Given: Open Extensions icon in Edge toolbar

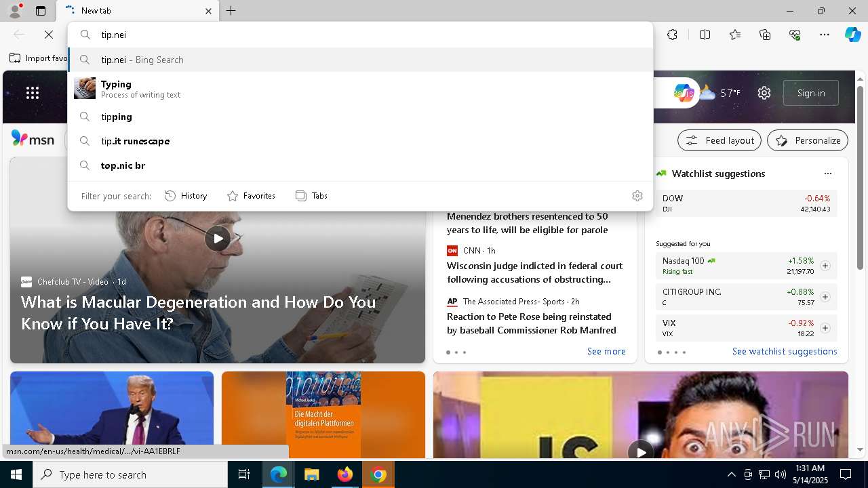Looking at the screenshot, I should [672, 35].
